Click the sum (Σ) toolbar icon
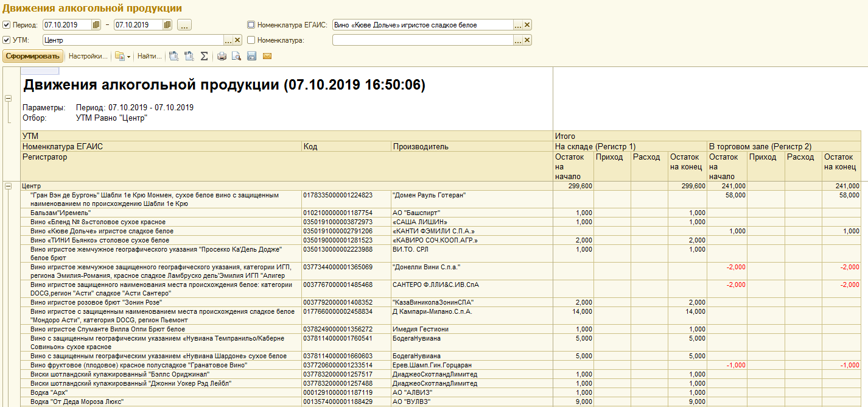 tap(205, 56)
